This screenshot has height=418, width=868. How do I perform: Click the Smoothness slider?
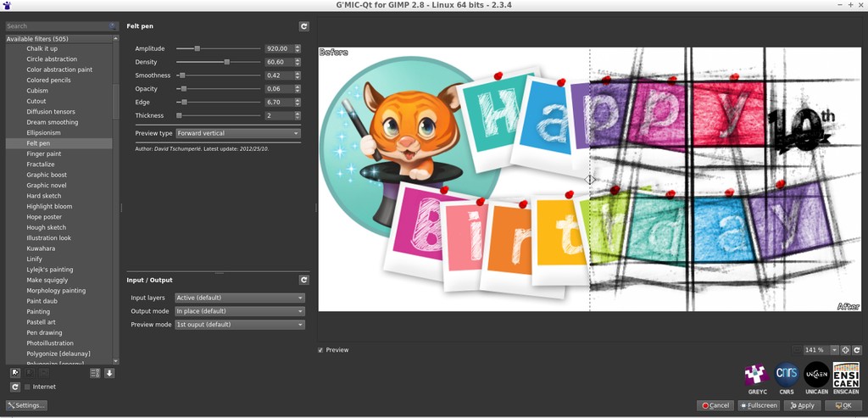(218, 75)
